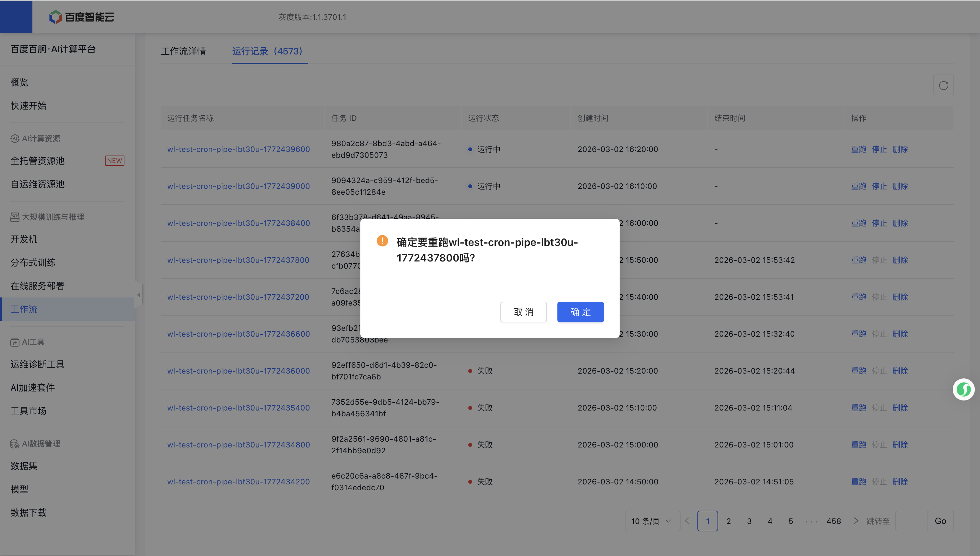This screenshot has height=556, width=980.
Task: Click the refresh icon above the table
Action: (x=943, y=85)
